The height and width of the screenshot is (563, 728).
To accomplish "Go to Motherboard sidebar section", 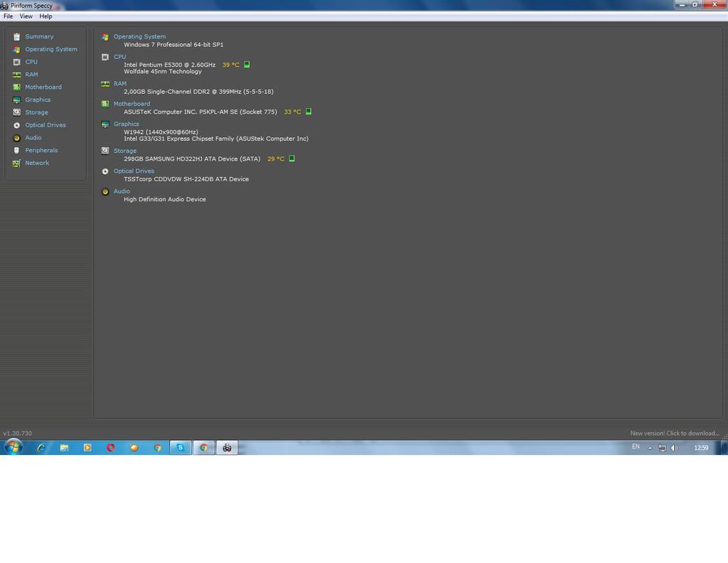I will (43, 87).
